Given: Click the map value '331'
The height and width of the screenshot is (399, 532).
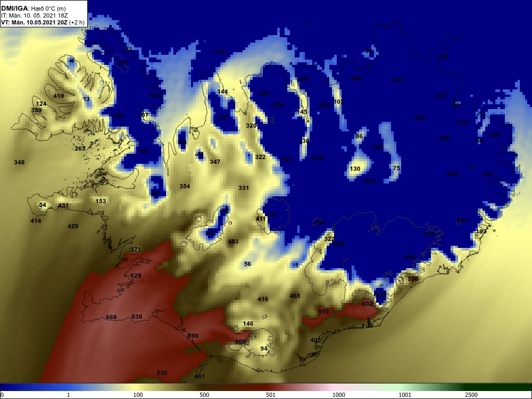Looking at the screenshot, I should point(244,188).
